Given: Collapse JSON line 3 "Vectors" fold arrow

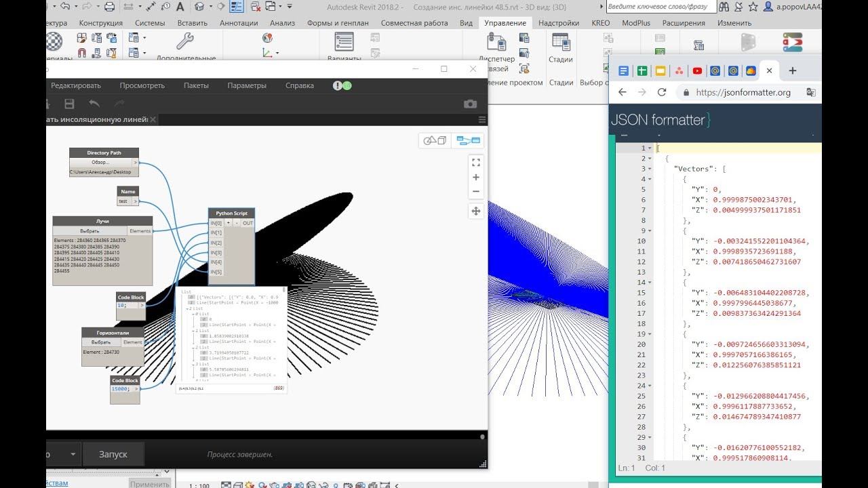Looking at the screenshot, I should tap(650, 169).
